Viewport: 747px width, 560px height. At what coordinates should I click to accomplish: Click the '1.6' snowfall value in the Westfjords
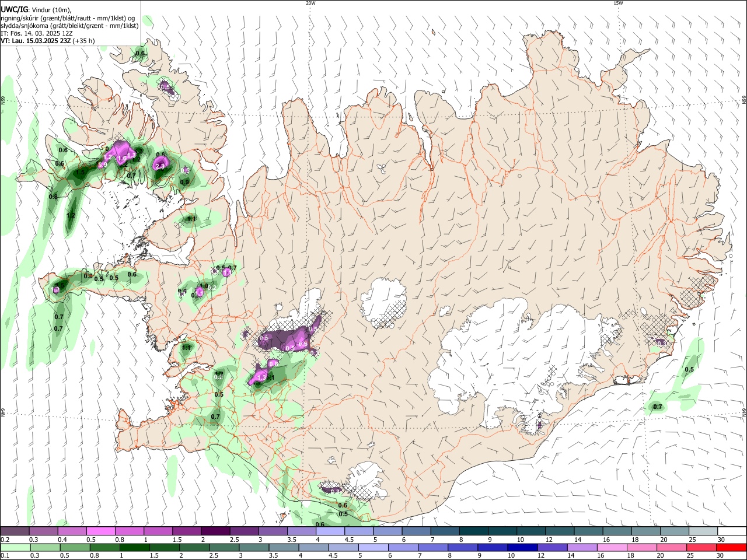(122, 159)
